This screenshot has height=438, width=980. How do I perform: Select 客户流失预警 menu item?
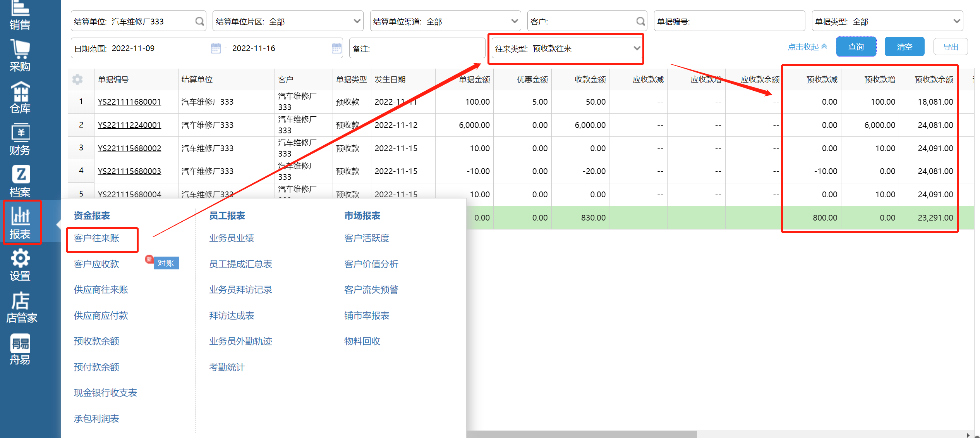(x=371, y=290)
